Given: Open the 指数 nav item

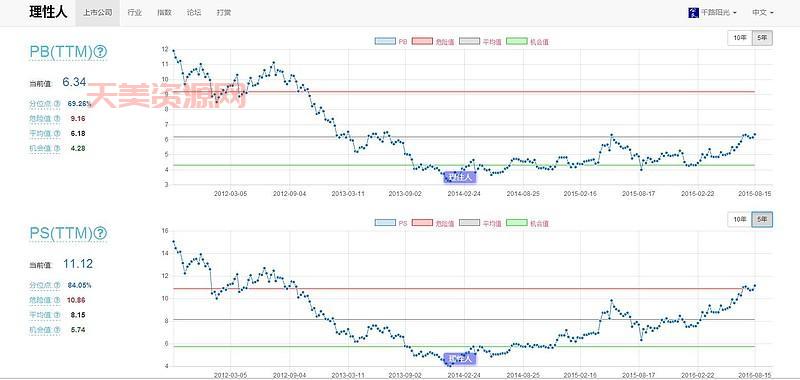Looking at the screenshot, I should [x=164, y=13].
